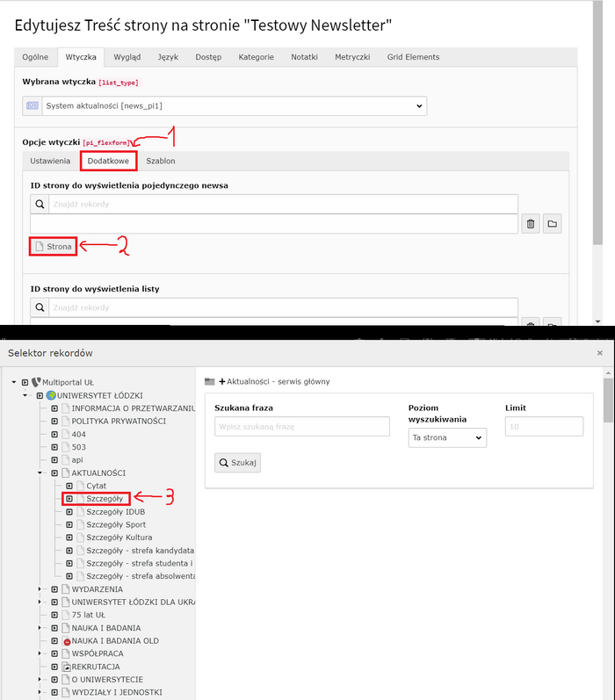Toggle the plus box beside Szczegóły IDUB
The image size is (615, 700).
coord(69,511)
